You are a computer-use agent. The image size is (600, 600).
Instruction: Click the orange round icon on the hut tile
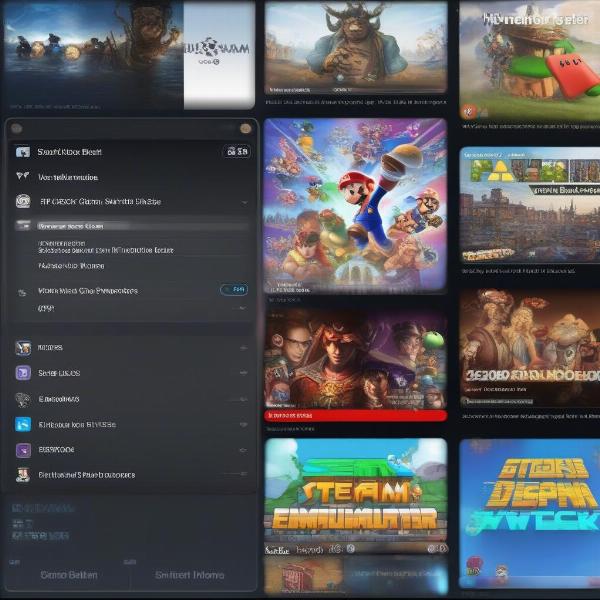468,112
